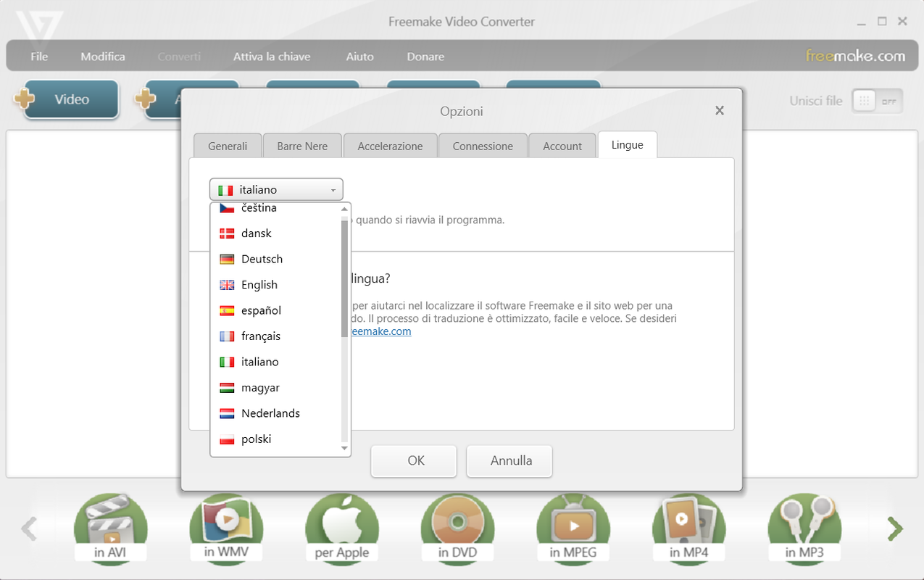The width and height of the screenshot is (924, 580).
Task: Open the Donare menu
Action: tap(425, 57)
